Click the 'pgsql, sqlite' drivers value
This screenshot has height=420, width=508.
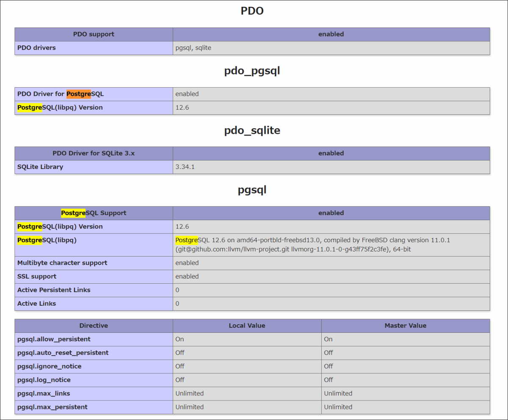(x=193, y=48)
